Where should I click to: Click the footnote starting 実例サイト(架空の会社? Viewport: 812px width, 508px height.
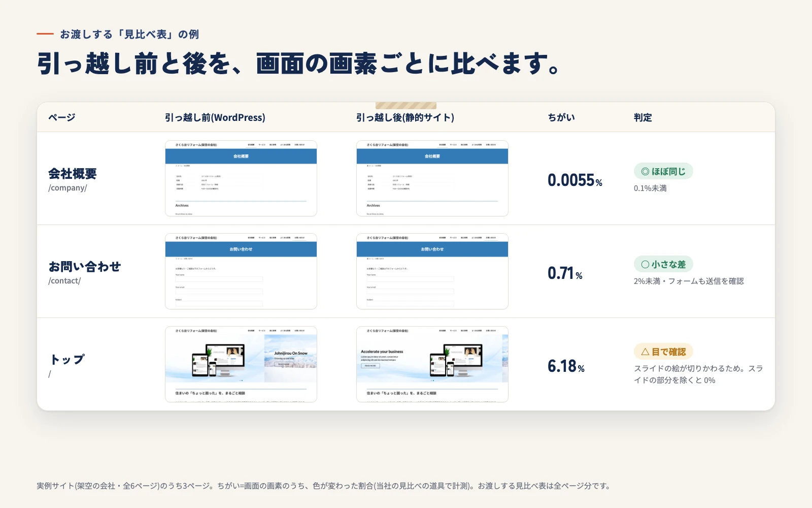click(324, 486)
